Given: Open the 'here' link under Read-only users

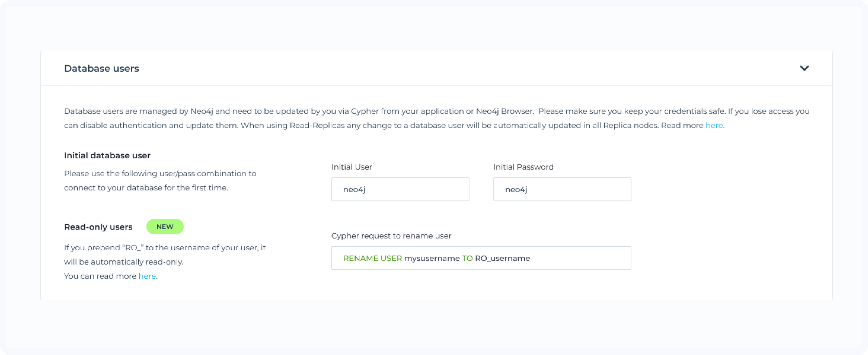Looking at the screenshot, I should (x=147, y=276).
